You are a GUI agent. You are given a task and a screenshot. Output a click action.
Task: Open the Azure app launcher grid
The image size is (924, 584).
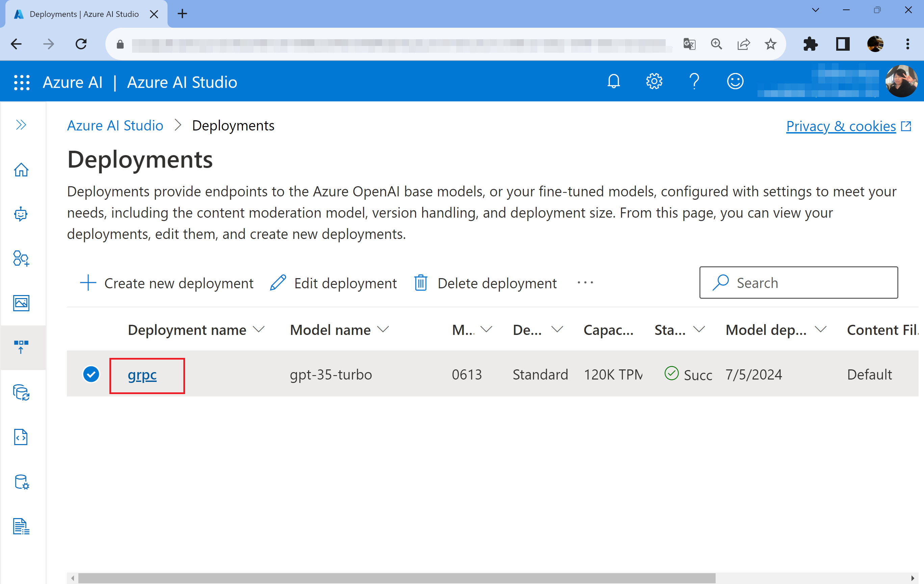click(x=22, y=82)
